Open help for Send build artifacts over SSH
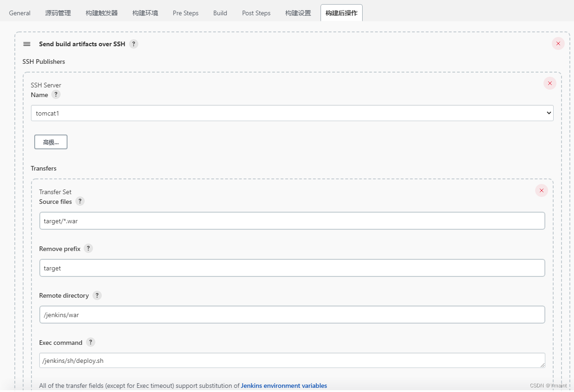The width and height of the screenshot is (574, 392). pyautogui.click(x=134, y=44)
